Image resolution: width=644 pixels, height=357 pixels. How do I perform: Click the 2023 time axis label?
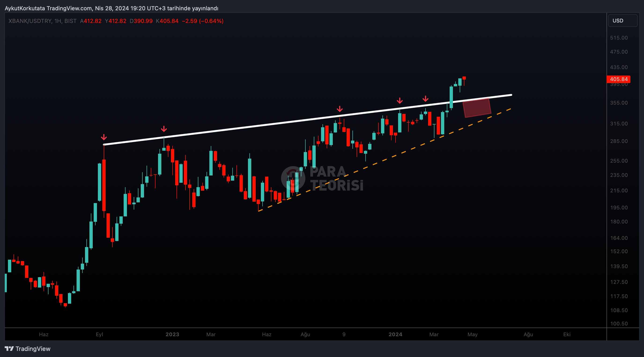172,335
